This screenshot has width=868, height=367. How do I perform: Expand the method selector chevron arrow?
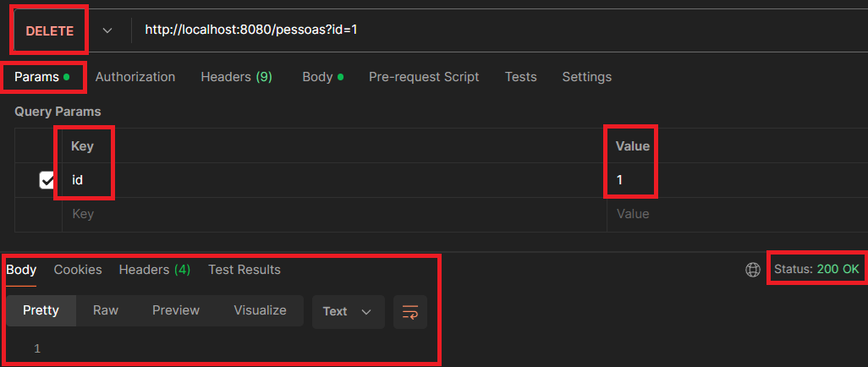tap(107, 30)
